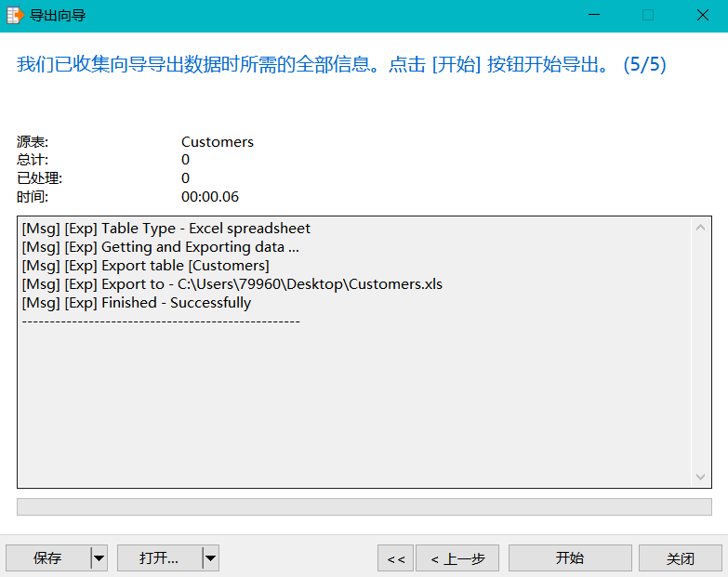Click the log scrollbar up arrow

[x=701, y=228]
